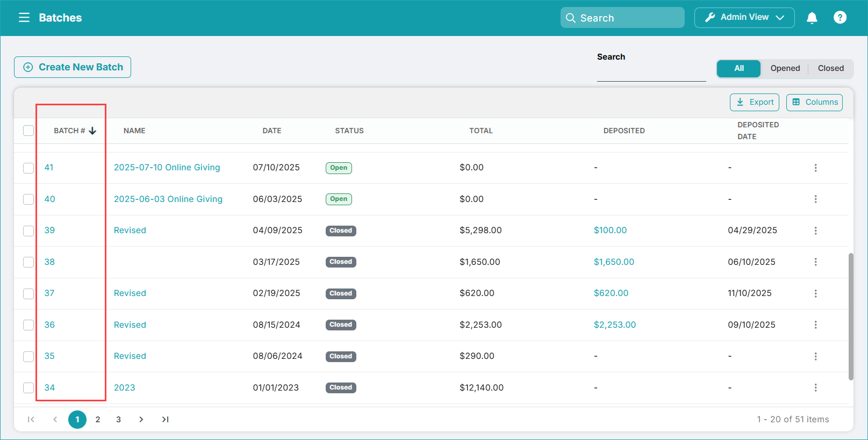The width and height of the screenshot is (868, 440).
Task: Open row actions menu for batch 35
Action: (815, 356)
